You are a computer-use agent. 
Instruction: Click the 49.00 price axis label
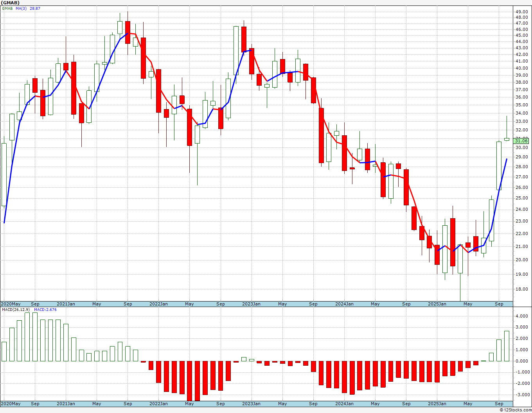coord(521,12)
